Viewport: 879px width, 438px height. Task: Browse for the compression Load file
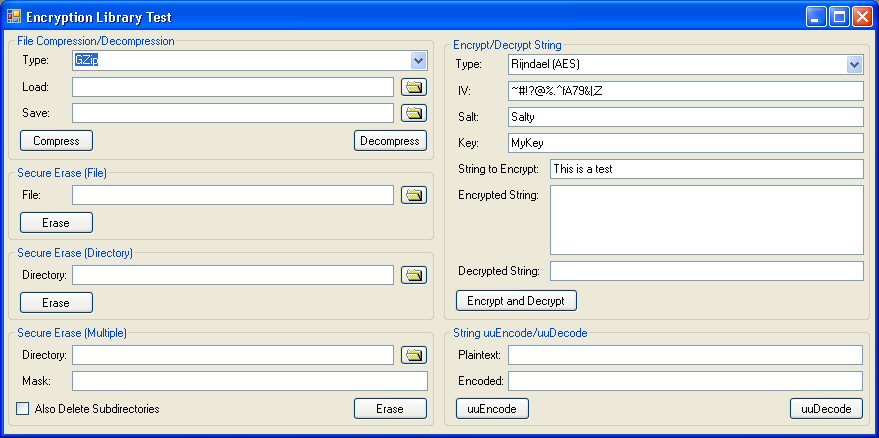click(414, 87)
